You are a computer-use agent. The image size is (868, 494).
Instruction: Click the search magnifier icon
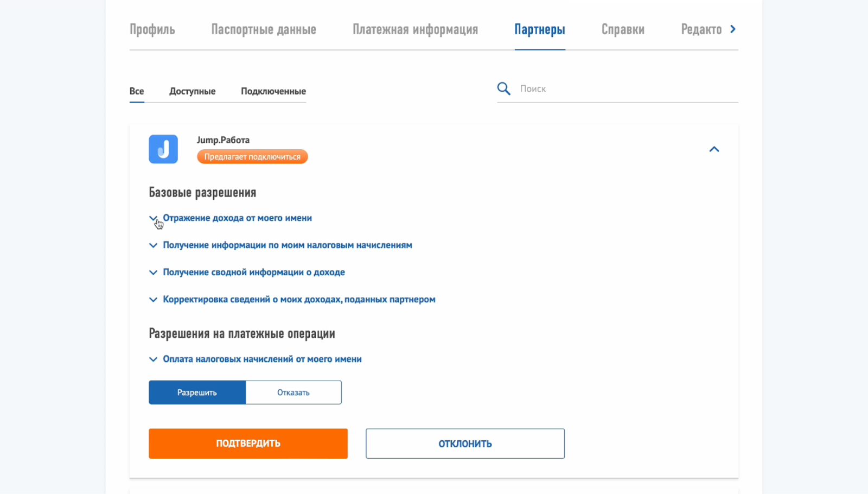coord(503,88)
